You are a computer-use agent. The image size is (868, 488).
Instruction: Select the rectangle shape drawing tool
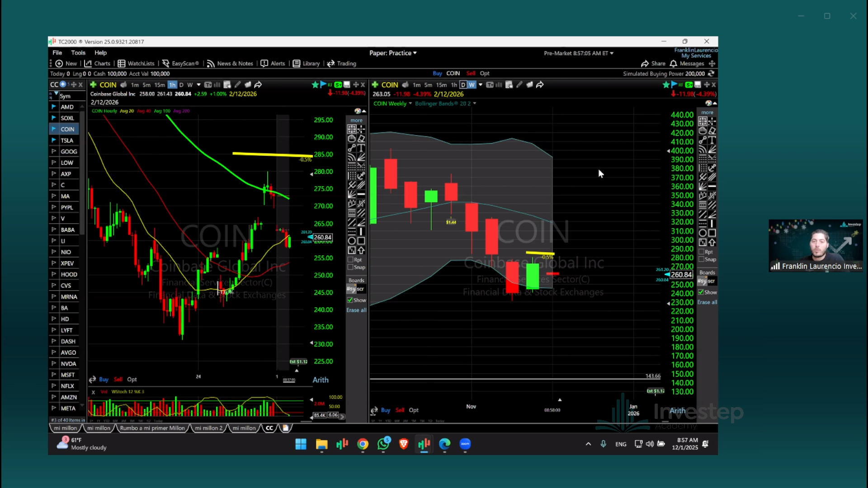click(x=361, y=241)
